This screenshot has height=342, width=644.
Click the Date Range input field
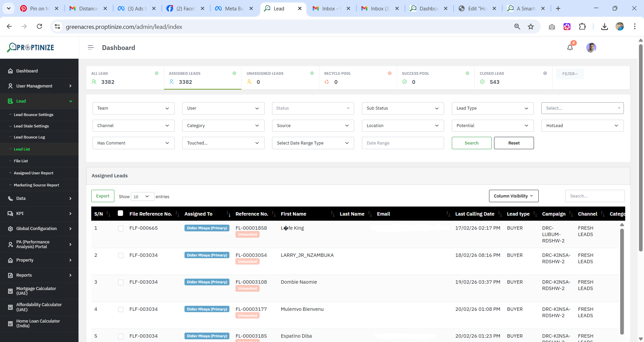pyautogui.click(x=402, y=143)
